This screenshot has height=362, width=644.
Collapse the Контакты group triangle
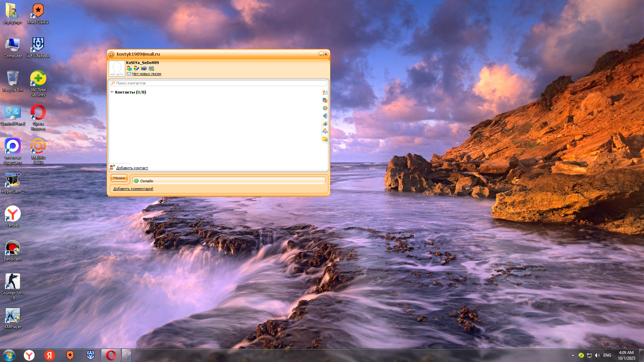112,92
